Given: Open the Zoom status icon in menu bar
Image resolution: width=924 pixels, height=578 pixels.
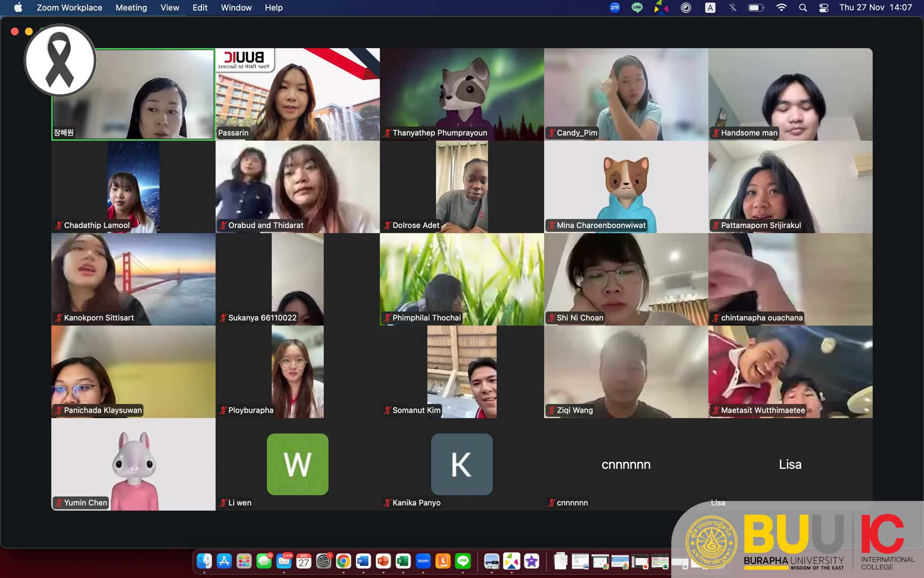Looking at the screenshot, I should [614, 7].
